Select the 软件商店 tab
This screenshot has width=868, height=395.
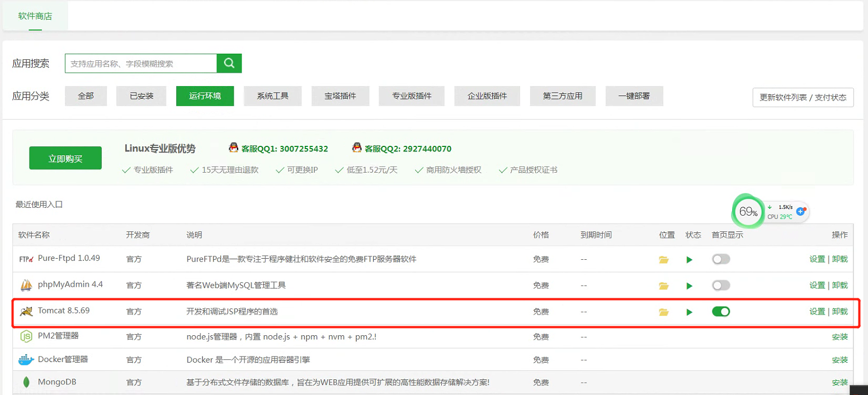[35, 16]
